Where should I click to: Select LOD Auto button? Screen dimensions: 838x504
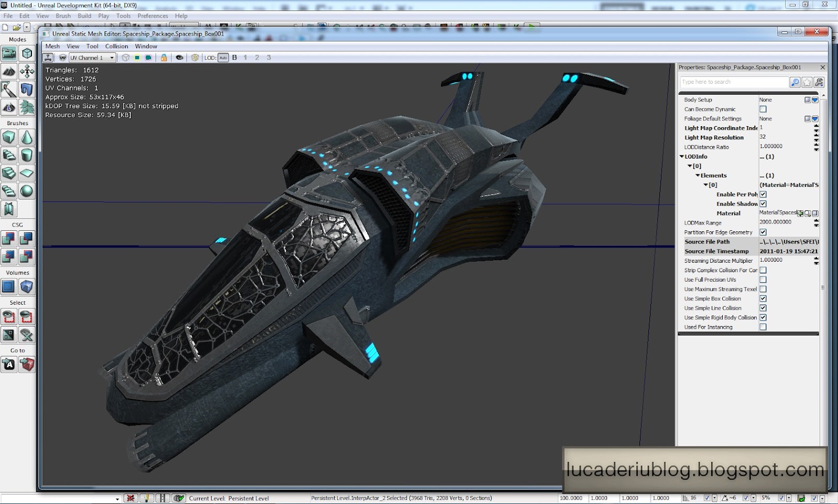(x=223, y=58)
